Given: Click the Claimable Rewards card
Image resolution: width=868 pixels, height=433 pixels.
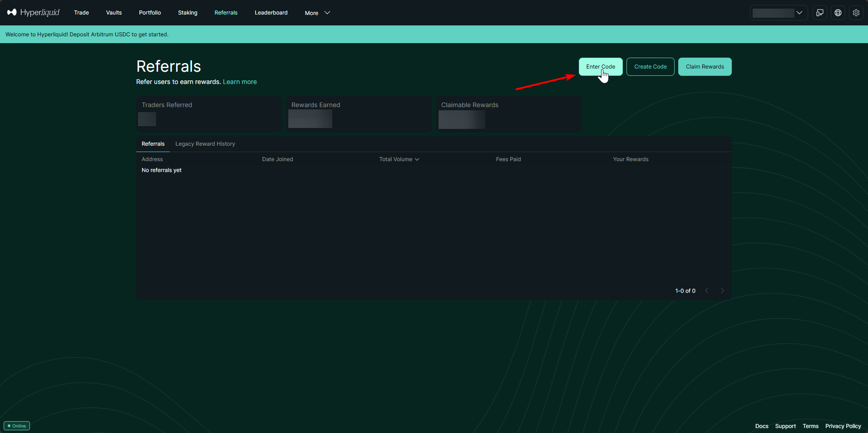Looking at the screenshot, I should [x=509, y=114].
